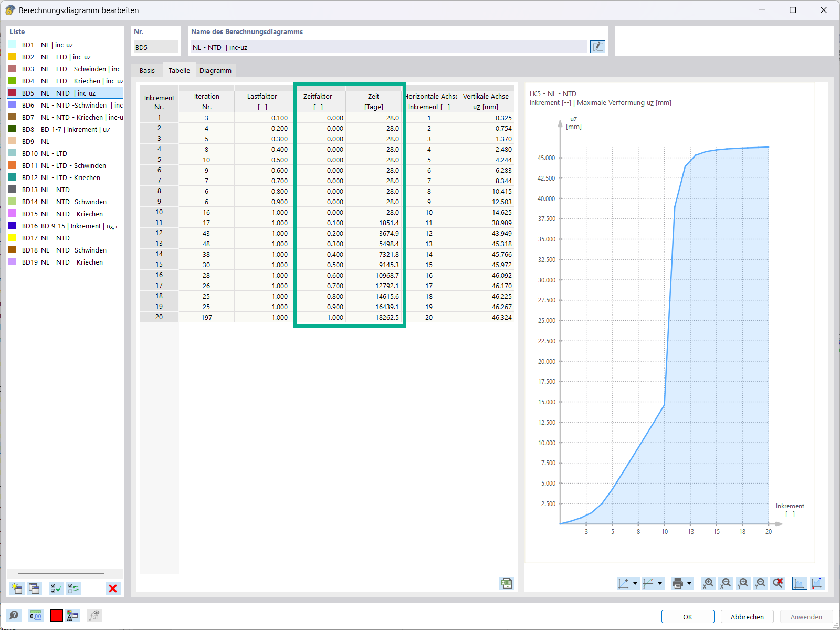Click Inkrement row header 11
Viewport: 840px width, 630px height.
tap(159, 223)
